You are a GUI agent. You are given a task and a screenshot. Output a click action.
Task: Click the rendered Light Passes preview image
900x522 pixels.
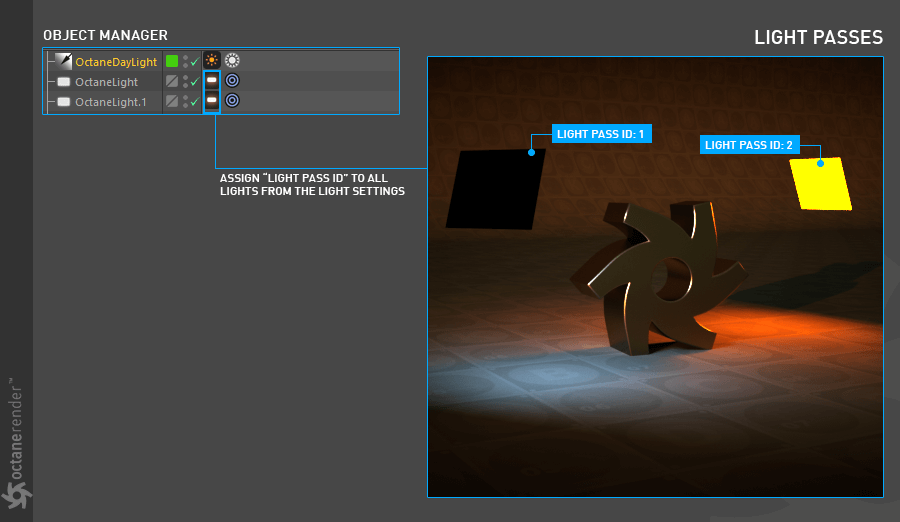pos(655,277)
